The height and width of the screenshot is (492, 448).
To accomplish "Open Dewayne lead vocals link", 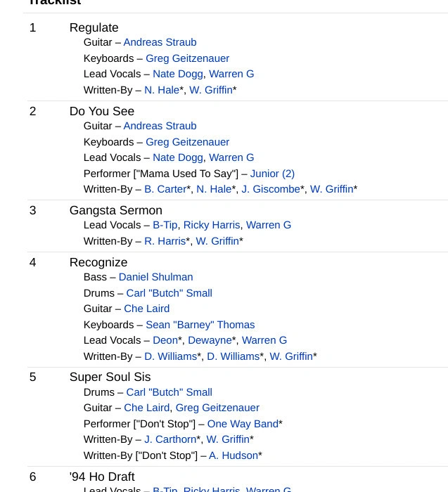I will [x=210, y=340].
